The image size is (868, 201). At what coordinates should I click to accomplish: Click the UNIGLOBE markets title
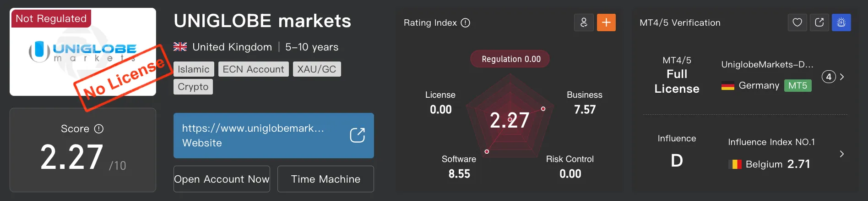pyautogui.click(x=262, y=21)
